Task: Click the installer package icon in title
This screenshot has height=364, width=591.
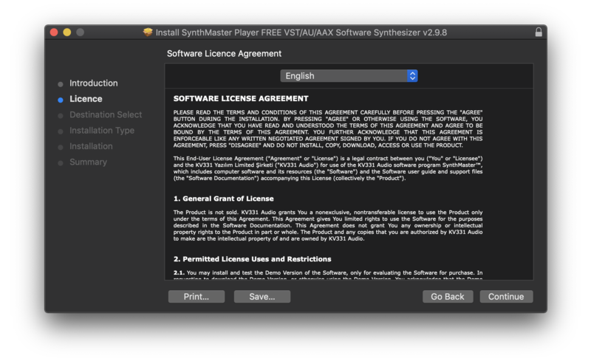Action: [x=148, y=32]
